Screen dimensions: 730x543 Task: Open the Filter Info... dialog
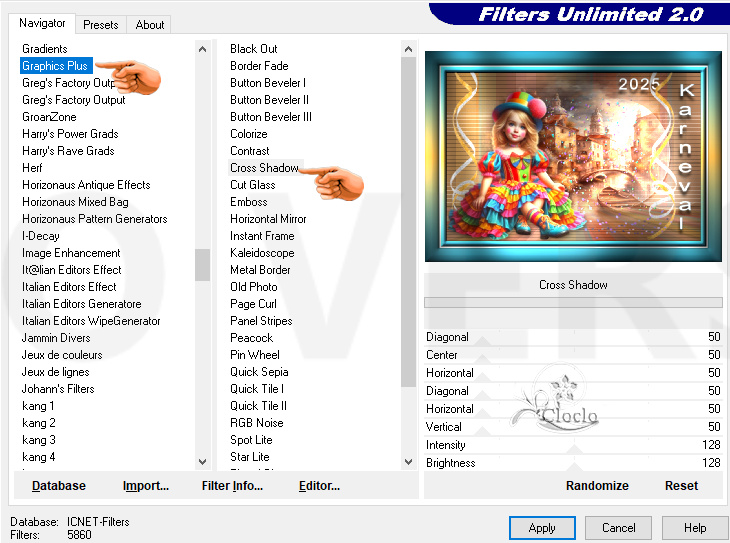(232, 486)
